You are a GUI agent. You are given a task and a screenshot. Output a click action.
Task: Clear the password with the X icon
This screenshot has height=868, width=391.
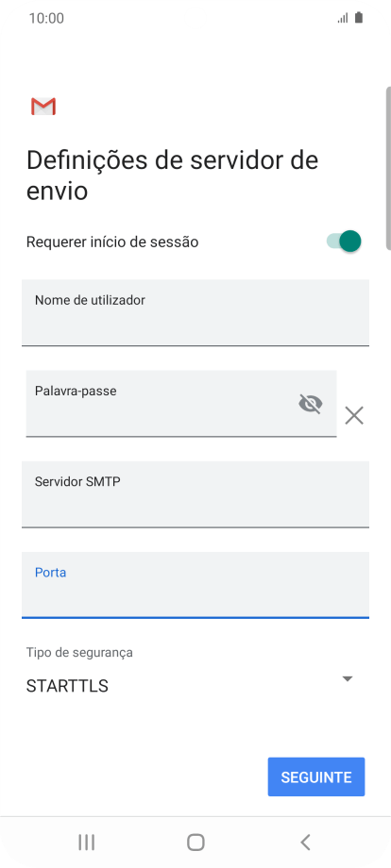354,415
